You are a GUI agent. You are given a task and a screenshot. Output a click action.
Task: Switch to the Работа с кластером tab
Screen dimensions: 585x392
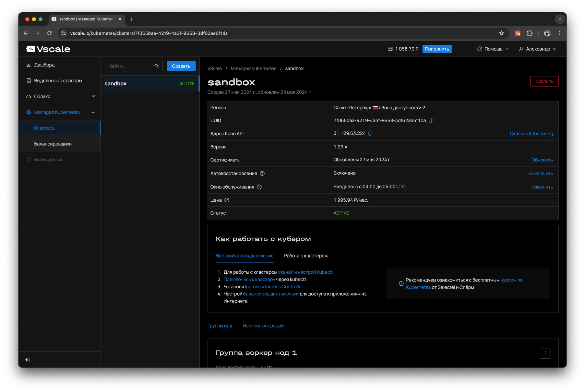click(306, 256)
